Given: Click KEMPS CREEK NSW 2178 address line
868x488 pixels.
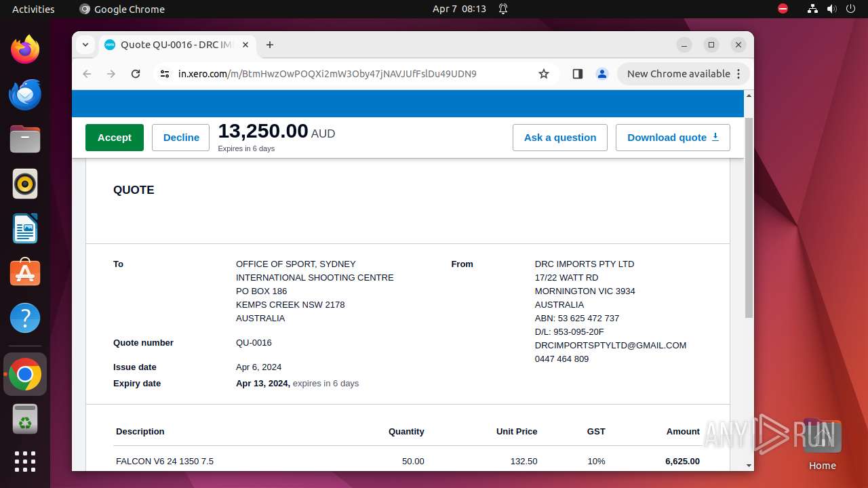Looking at the screenshot, I should pos(290,305).
